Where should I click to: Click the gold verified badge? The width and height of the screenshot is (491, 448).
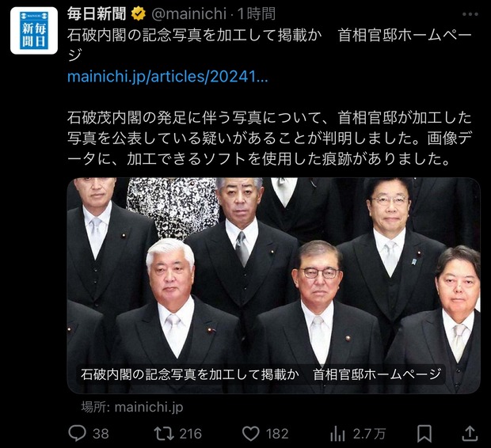pyautogui.click(x=139, y=14)
